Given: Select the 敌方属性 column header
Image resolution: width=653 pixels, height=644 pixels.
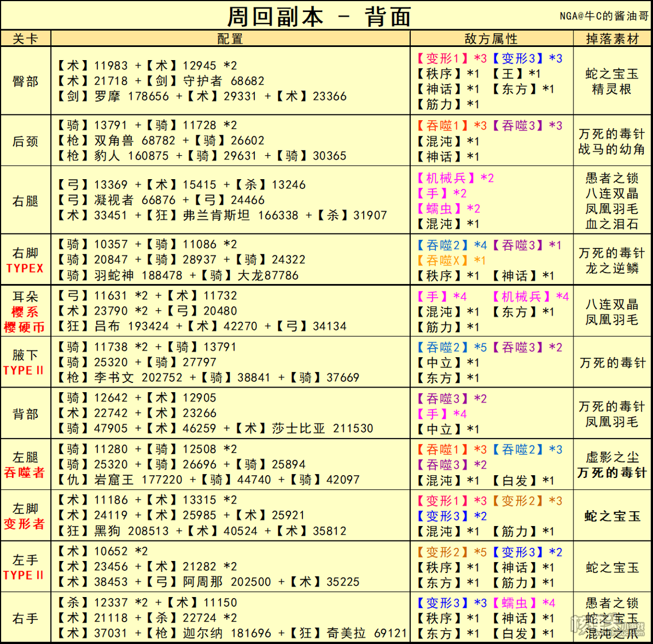Looking at the screenshot, I should (x=491, y=39).
